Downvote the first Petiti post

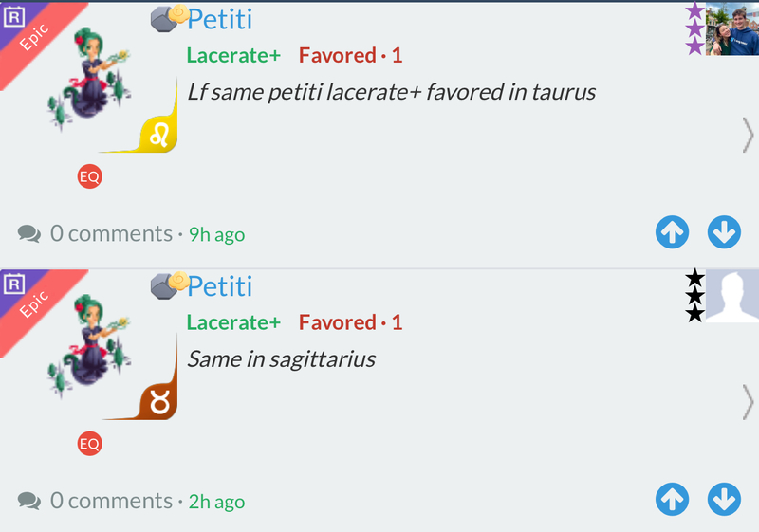click(724, 232)
